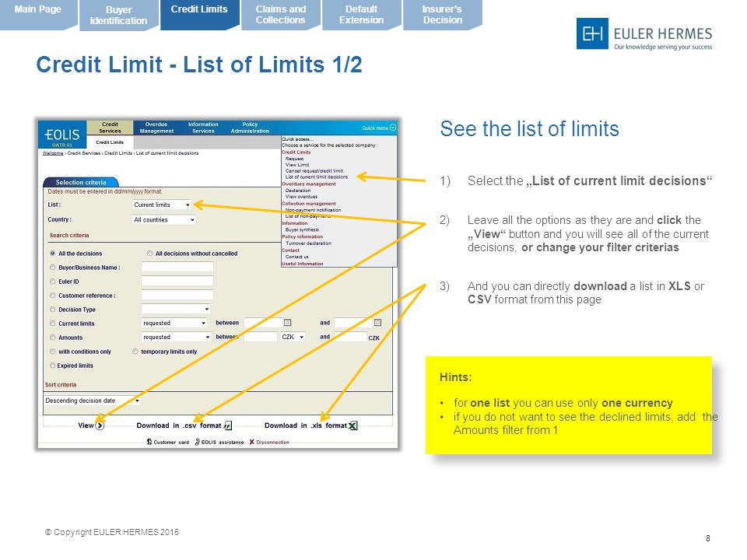Viewport: 747px width, 560px height.
Task: Select the Euler ID radio button
Action: [x=52, y=282]
